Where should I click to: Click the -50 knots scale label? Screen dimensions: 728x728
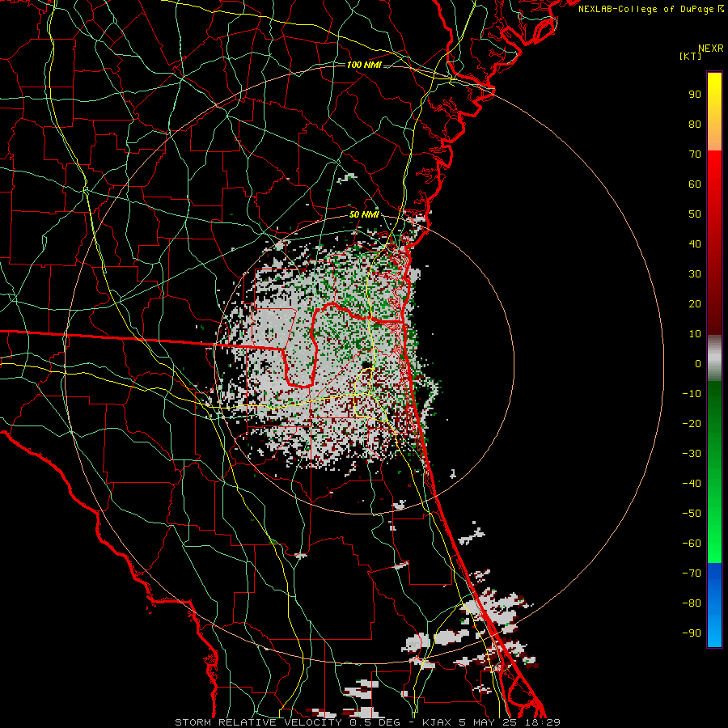pos(692,513)
